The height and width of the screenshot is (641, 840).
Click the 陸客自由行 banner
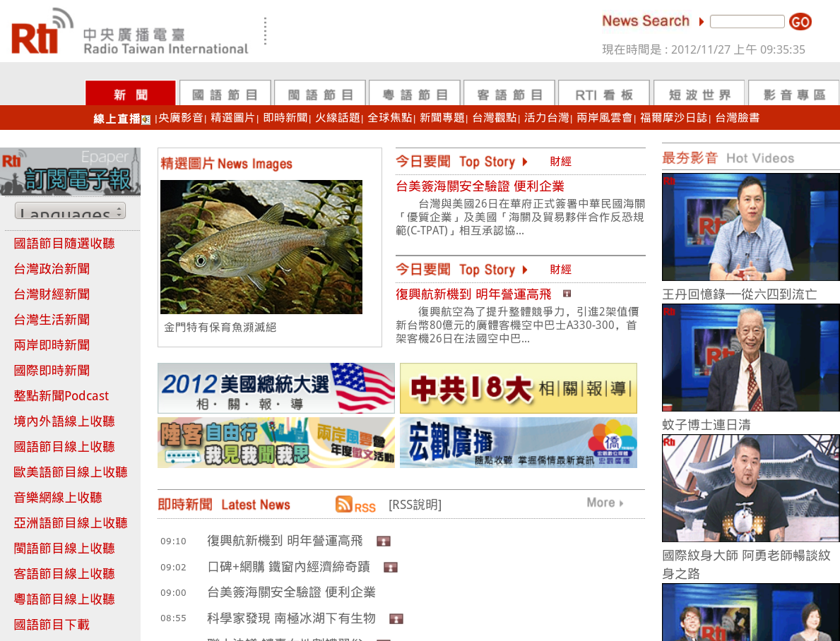click(276, 443)
